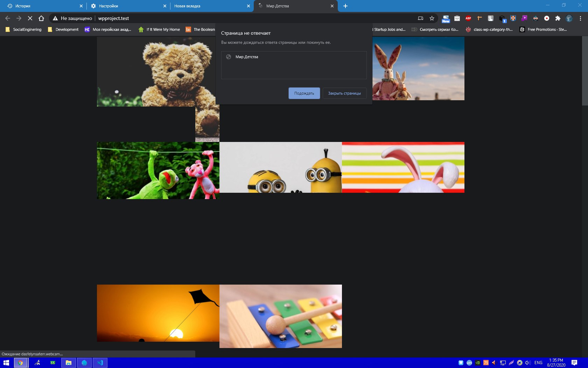Click the Не защищено security warning

[72, 18]
